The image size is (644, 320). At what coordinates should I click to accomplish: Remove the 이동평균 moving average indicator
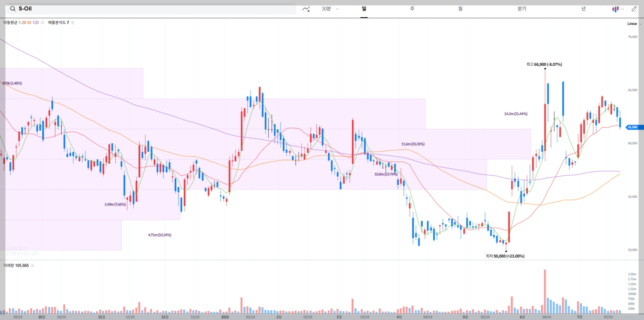42,22
